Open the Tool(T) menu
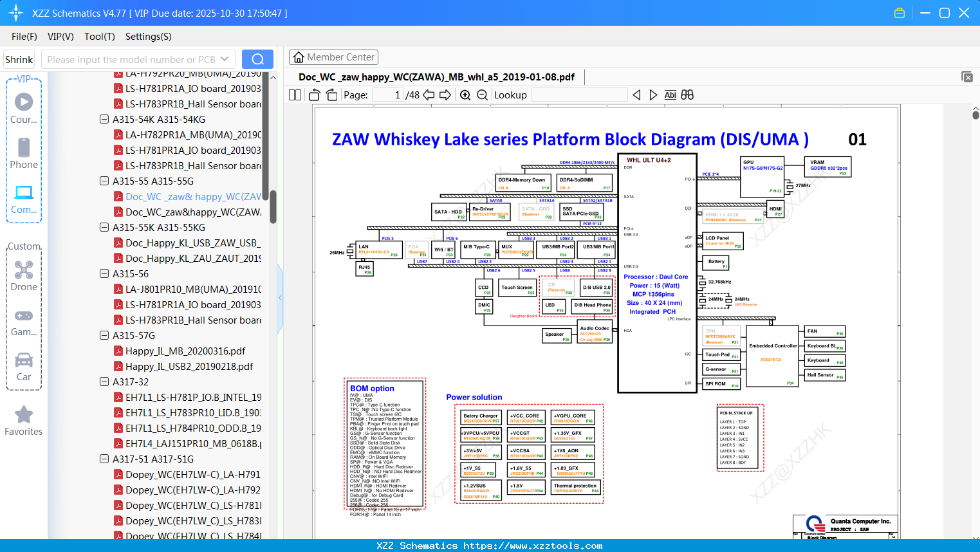 (100, 37)
